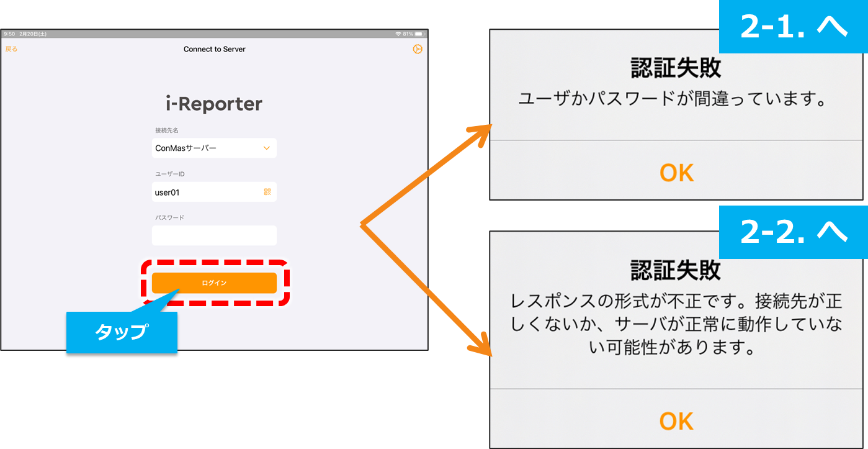Viewport: 868px width, 449px height.
Task: Expand the ConMasサーバー chevron arrow
Action: click(267, 148)
